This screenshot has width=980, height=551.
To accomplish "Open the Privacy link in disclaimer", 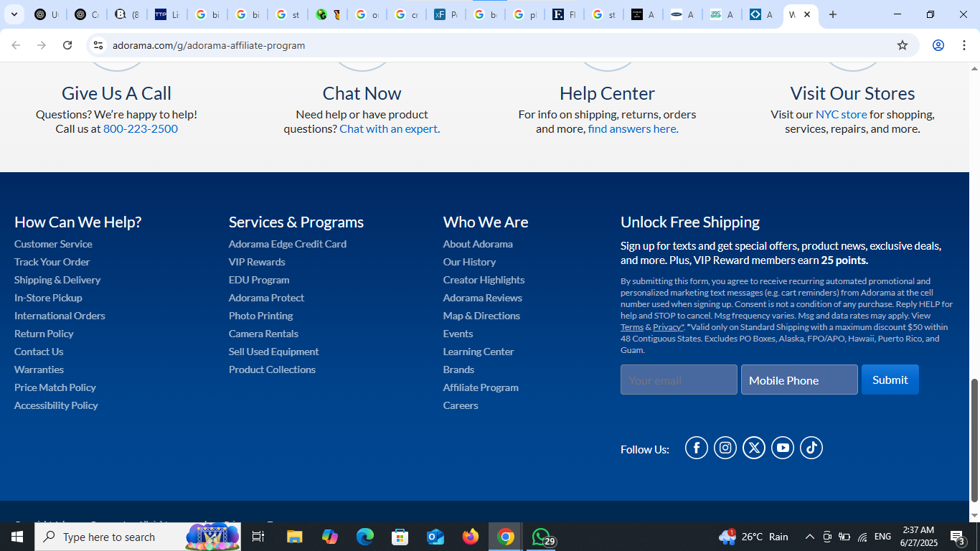I will [668, 327].
